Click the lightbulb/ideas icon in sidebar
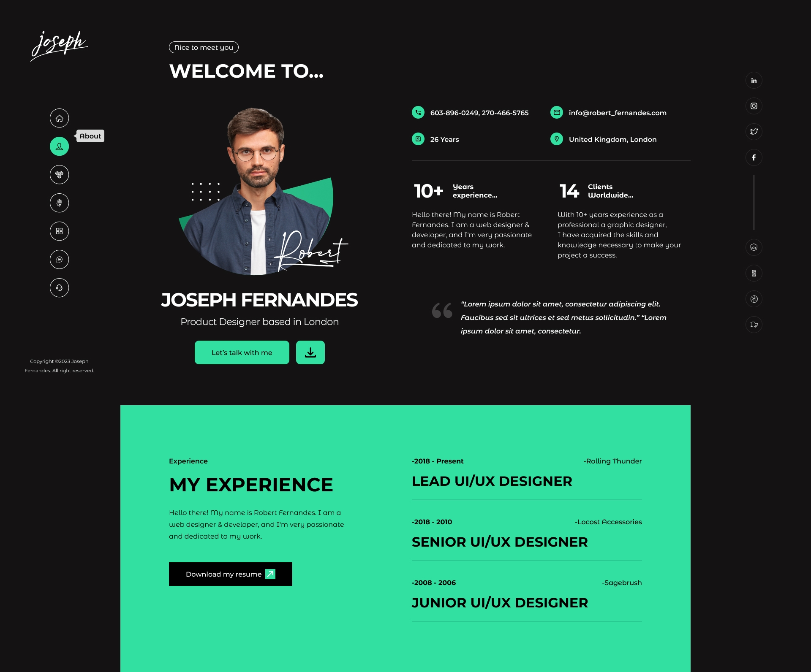 [59, 203]
